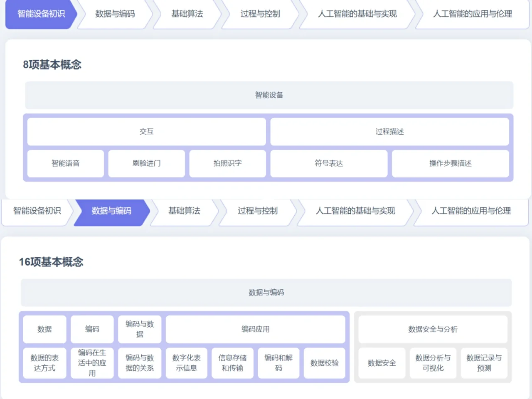This screenshot has height=399, width=532.
Task: Open 人工智能的基础与实现 tab beside highlighted 智能设备初识 row
Action: (357, 14)
